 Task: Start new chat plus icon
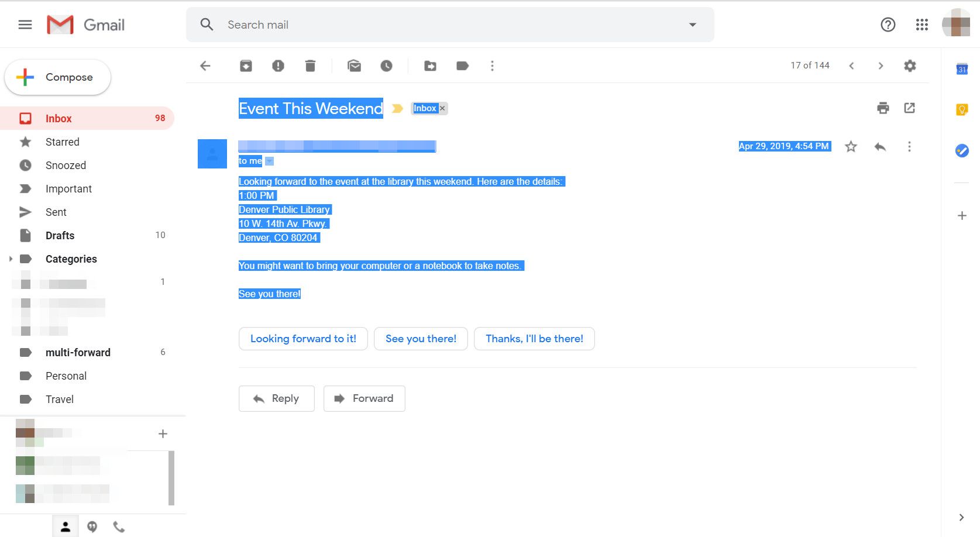point(163,433)
